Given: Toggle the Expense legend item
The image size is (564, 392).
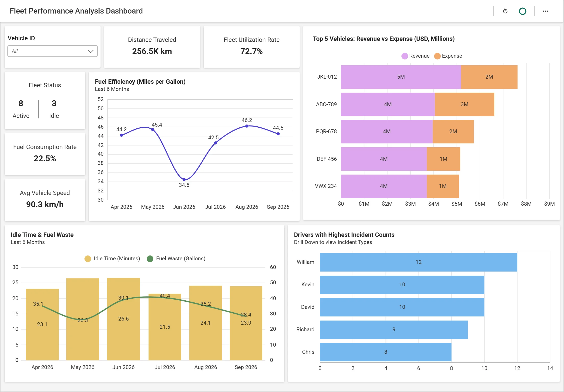Looking at the screenshot, I should point(448,56).
